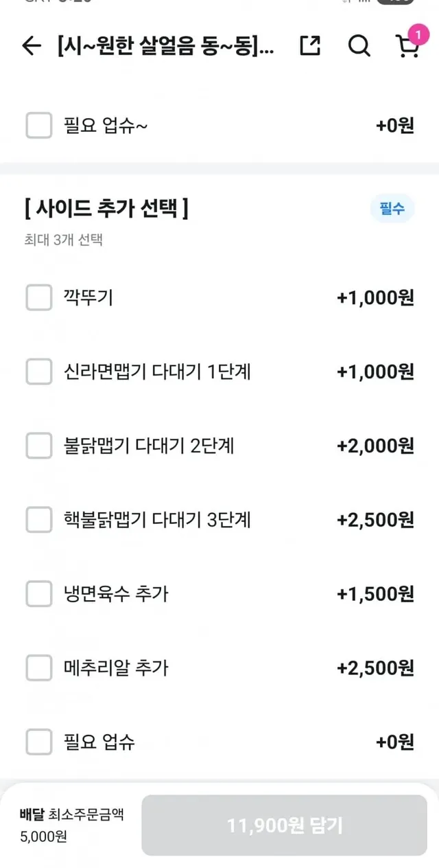Tap the 사이드 추가 선택 section heading
439x868 pixels.
pos(106,209)
